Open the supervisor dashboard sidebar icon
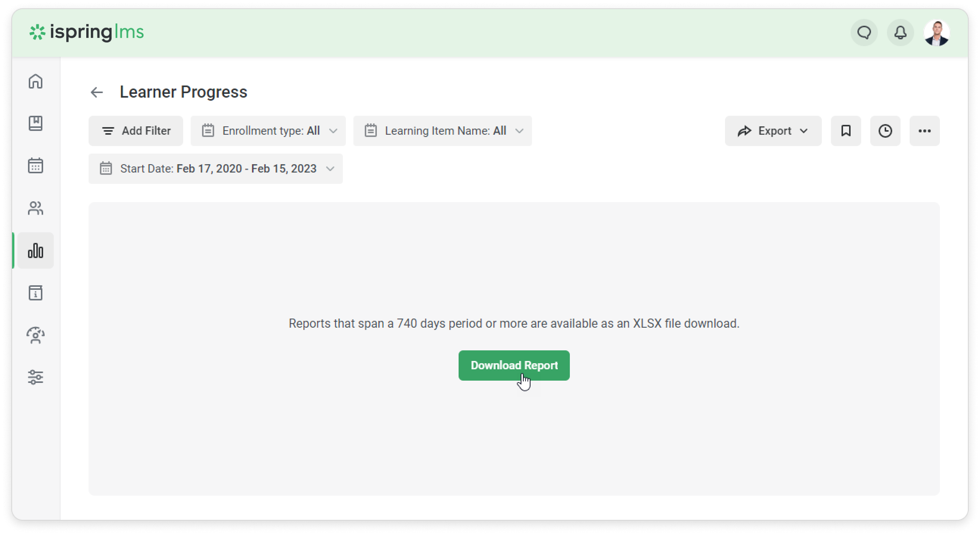 (x=36, y=335)
